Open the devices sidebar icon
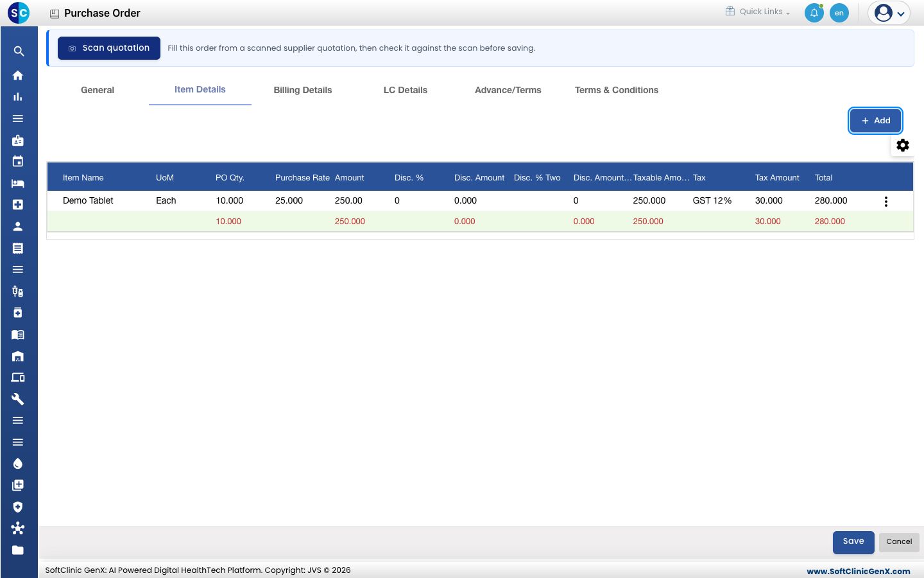Viewport: 924px width, 578px height. [18, 378]
